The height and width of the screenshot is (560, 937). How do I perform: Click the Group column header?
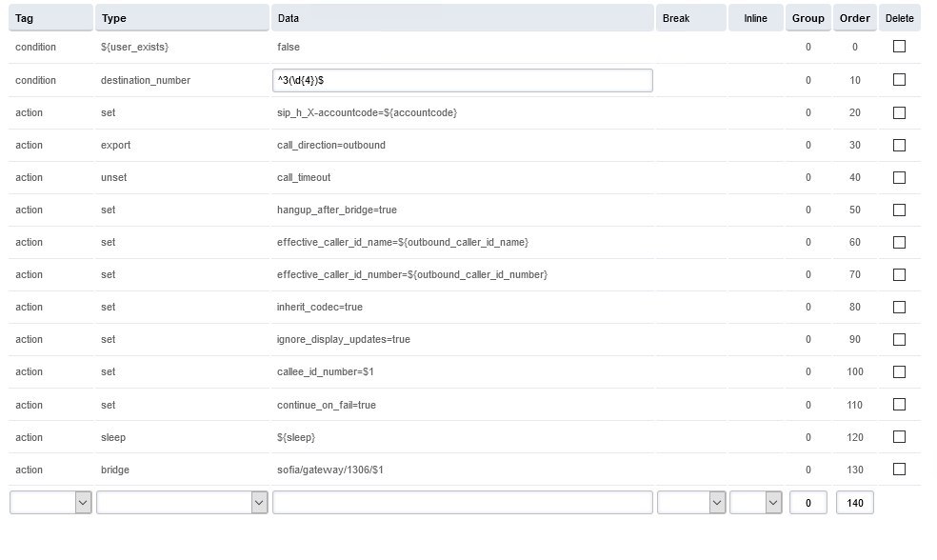(x=807, y=18)
